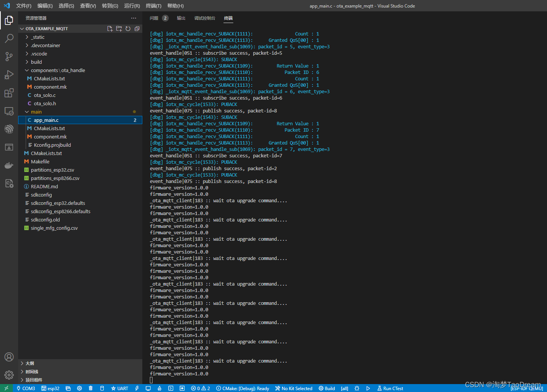Click ESP-IDF build, flash and monitor flame
This screenshot has width=547, height=392.
pyautogui.click(x=160, y=388)
